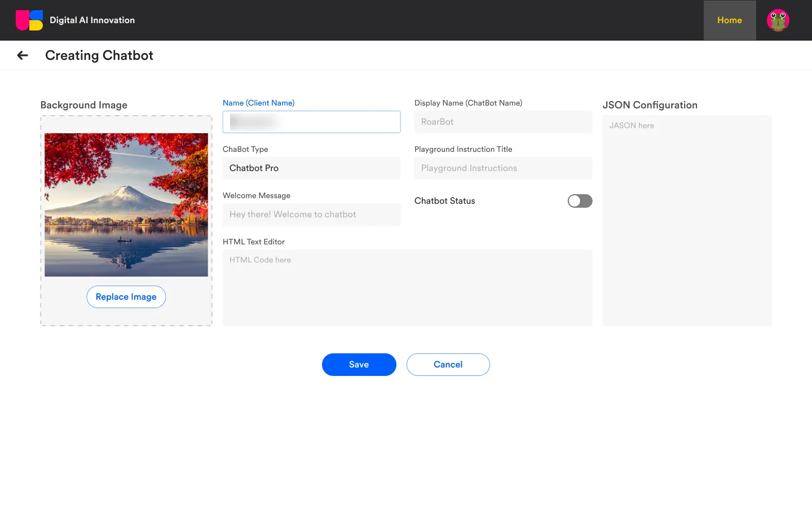
Task: Select the Mount Fuji background image thumbnail
Action: tap(126, 205)
